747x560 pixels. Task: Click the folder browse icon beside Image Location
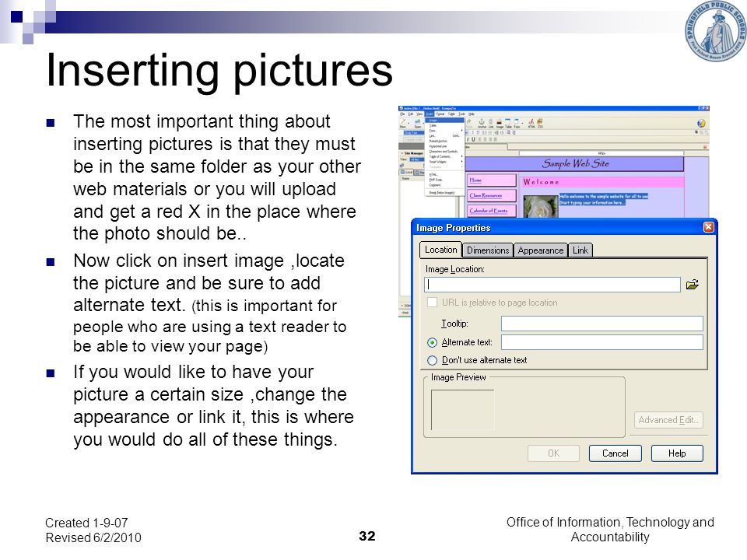692,285
